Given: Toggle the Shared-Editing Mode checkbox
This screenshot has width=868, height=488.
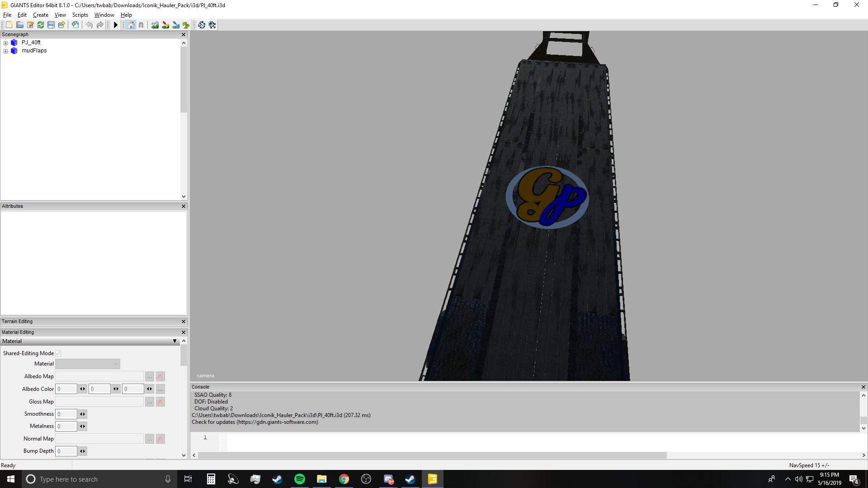Looking at the screenshot, I should coord(58,353).
